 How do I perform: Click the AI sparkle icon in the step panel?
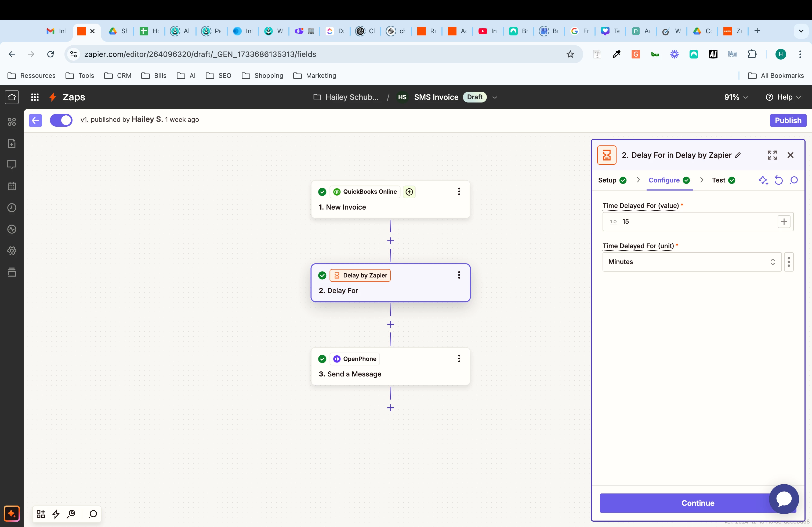coord(763,180)
